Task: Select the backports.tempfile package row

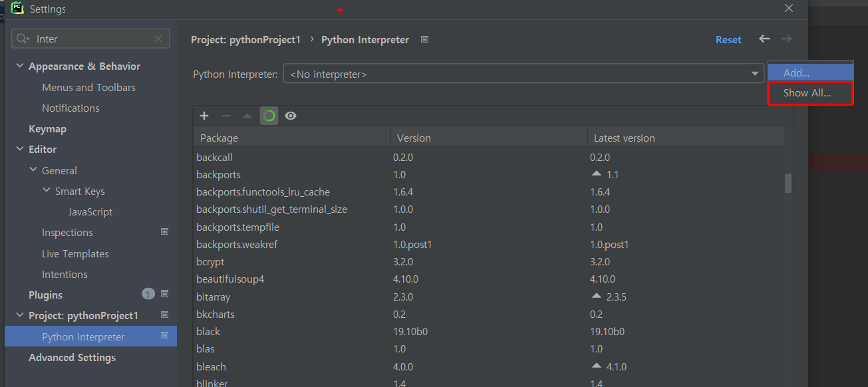Action: tap(489, 227)
